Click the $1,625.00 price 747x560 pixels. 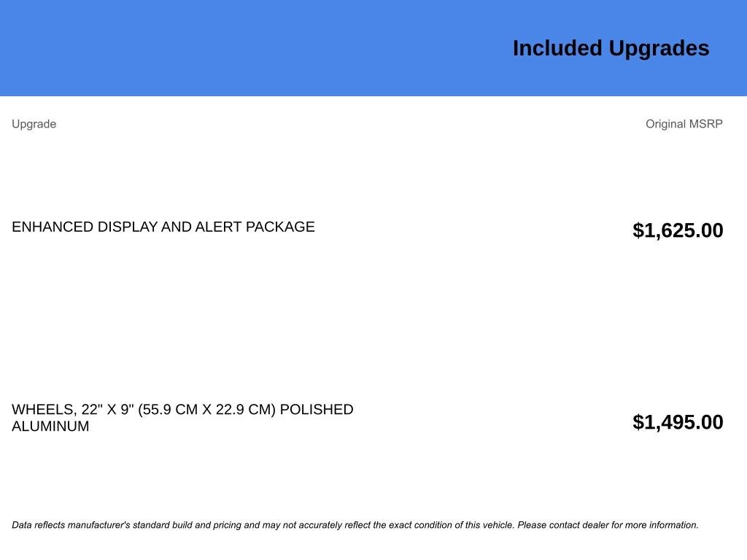678,230
